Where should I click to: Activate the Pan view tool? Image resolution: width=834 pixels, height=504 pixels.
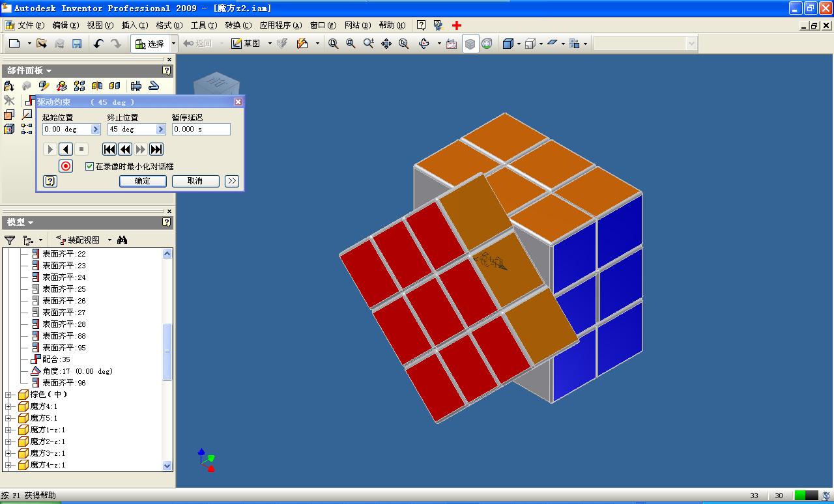coord(386,44)
